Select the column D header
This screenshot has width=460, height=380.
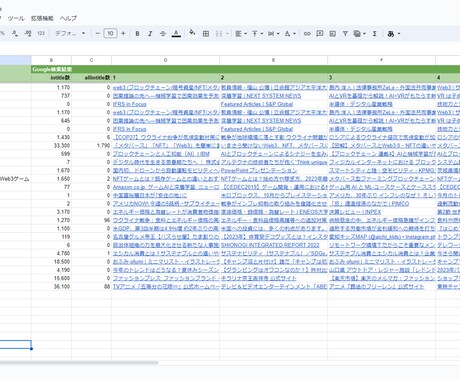click(x=165, y=60)
